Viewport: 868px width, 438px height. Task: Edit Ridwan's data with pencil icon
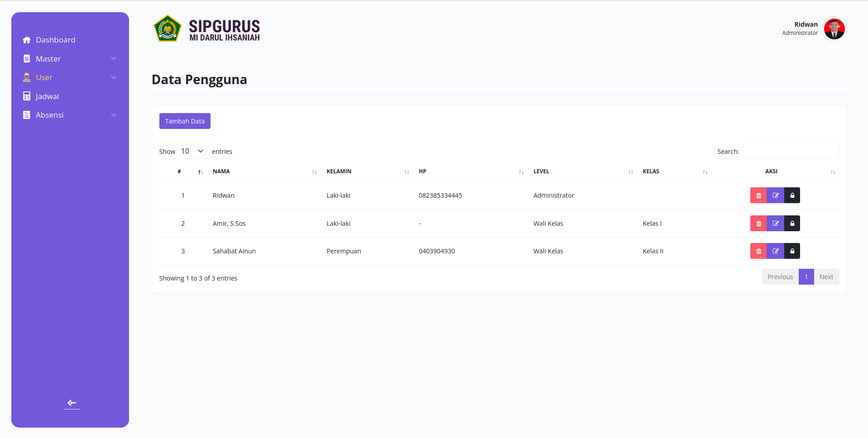775,195
